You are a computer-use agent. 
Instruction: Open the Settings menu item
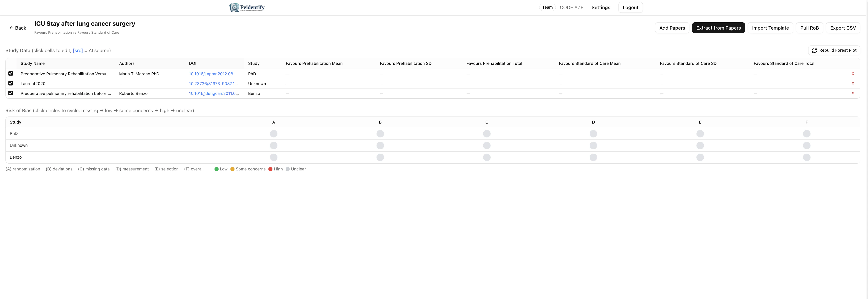pyautogui.click(x=601, y=8)
